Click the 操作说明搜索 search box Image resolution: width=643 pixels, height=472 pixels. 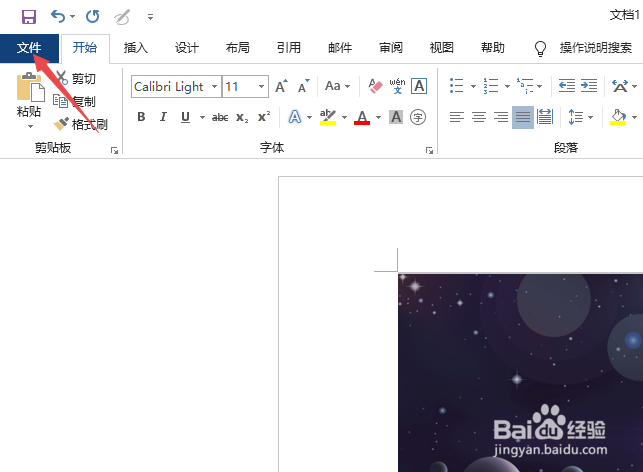coord(595,48)
